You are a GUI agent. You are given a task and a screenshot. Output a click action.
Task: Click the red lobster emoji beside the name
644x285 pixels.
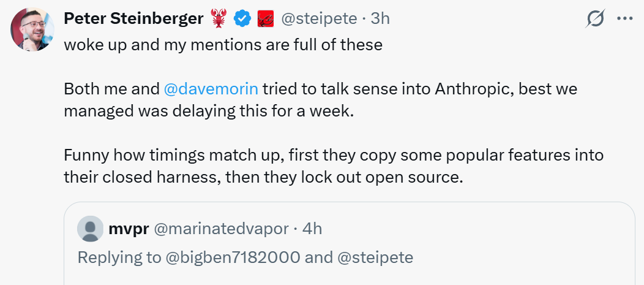[x=219, y=19]
